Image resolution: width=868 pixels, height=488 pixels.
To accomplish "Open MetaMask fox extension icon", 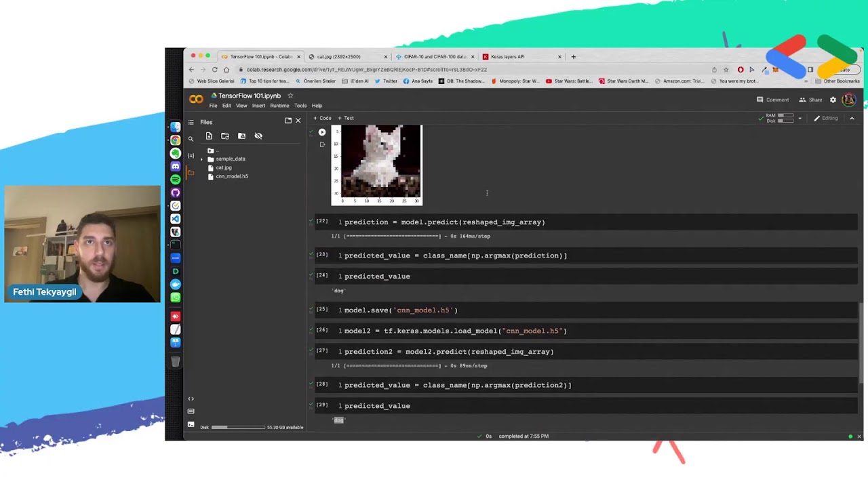I will pos(775,70).
